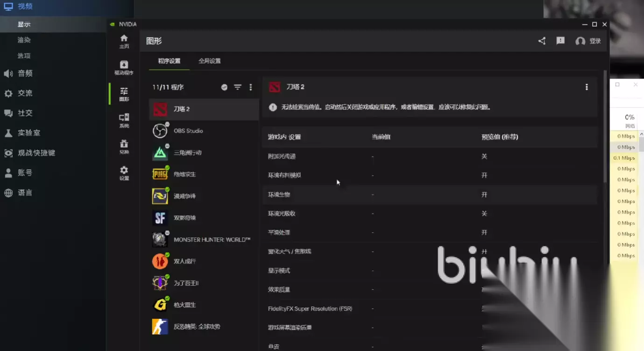Select 双人成行 in the program list

[x=204, y=261]
